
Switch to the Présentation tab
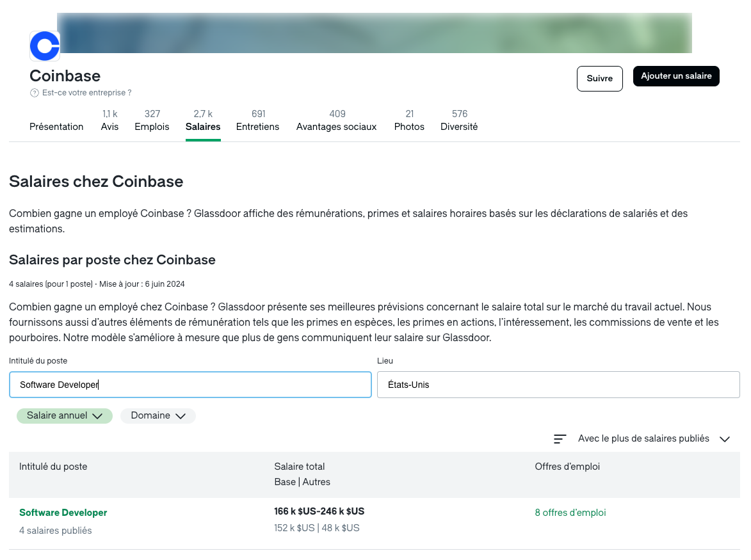[x=56, y=126]
